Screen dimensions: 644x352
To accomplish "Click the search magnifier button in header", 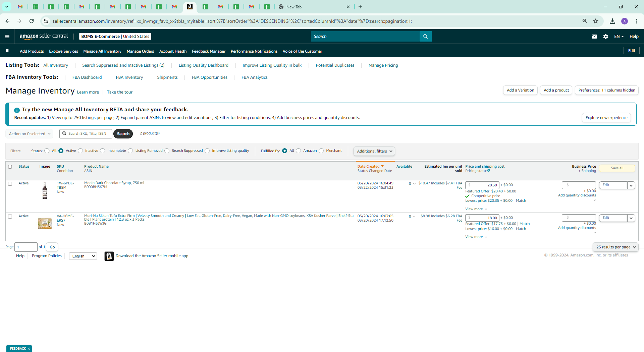I will [x=425, y=37].
